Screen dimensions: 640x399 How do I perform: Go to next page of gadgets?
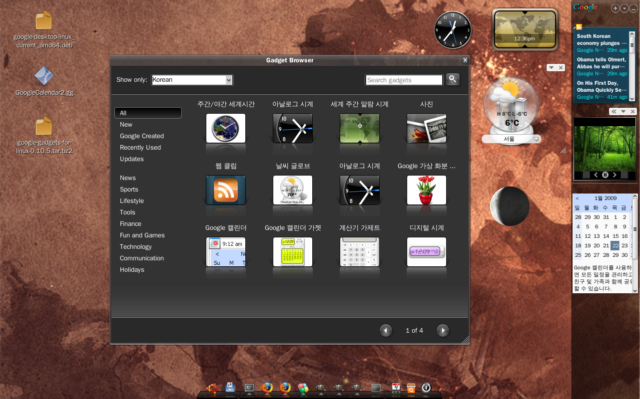pos(442,330)
